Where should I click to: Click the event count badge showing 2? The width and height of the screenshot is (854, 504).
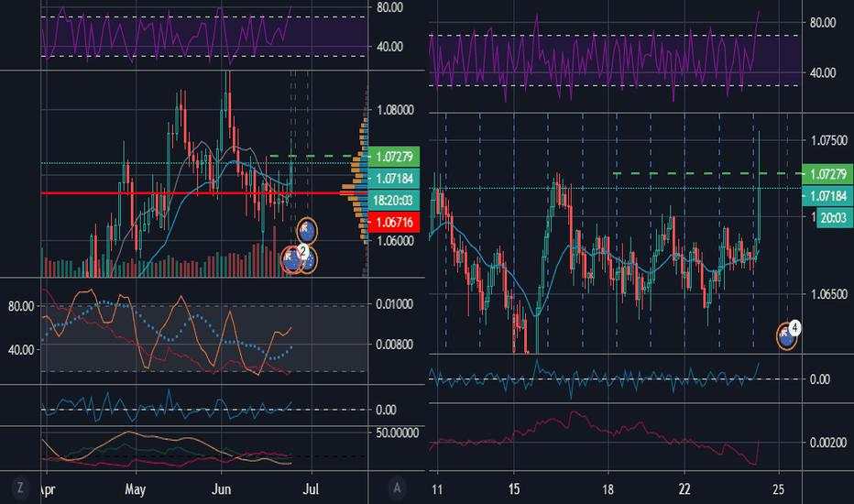[303, 251]
